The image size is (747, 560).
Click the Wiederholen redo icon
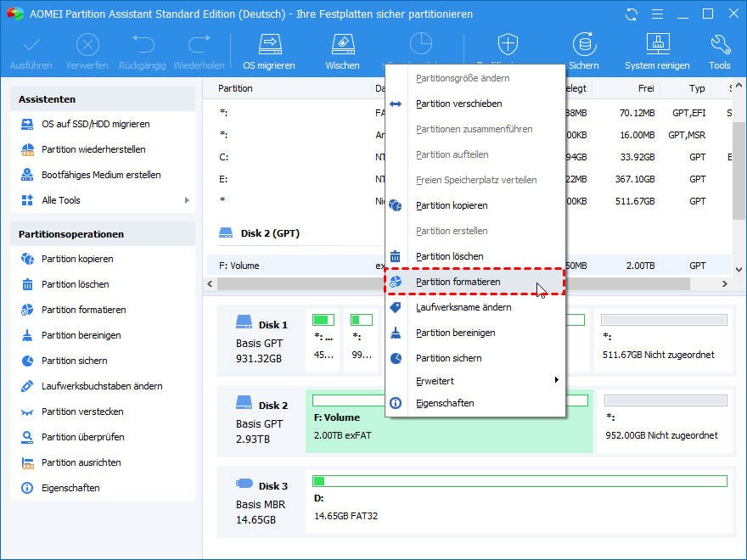click(199, 44)
